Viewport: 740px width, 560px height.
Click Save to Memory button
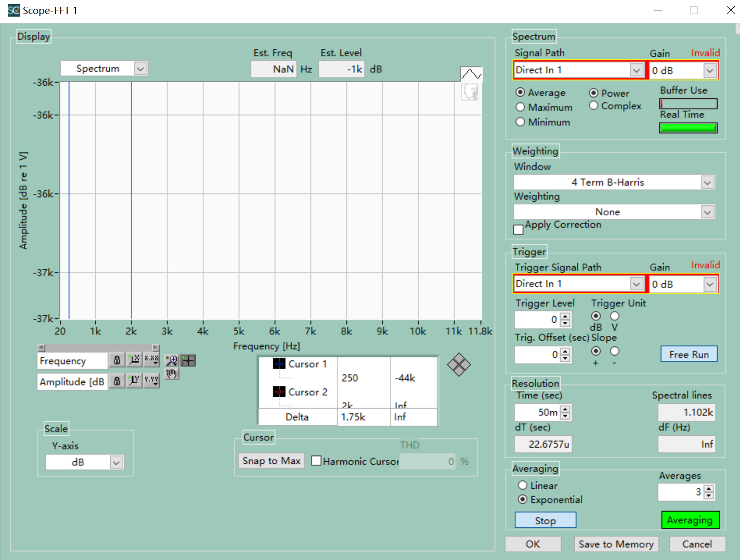(x=616, y=544)
